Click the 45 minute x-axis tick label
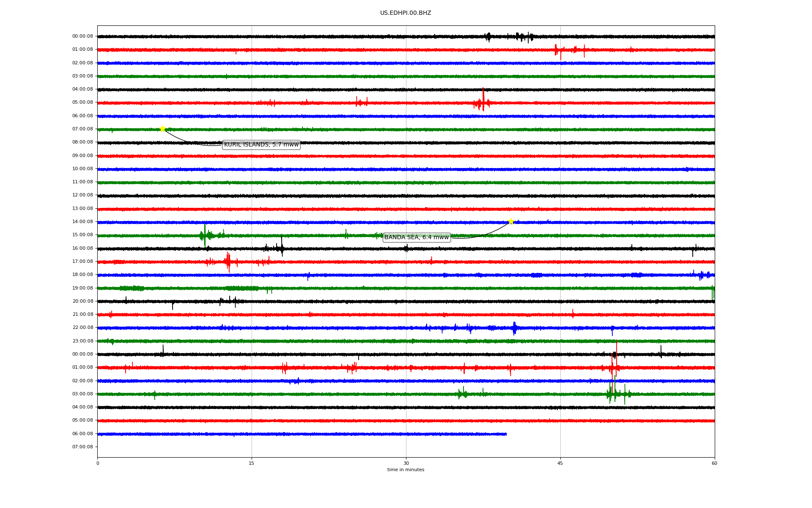812x508 pixels. (x=560, y=463)
